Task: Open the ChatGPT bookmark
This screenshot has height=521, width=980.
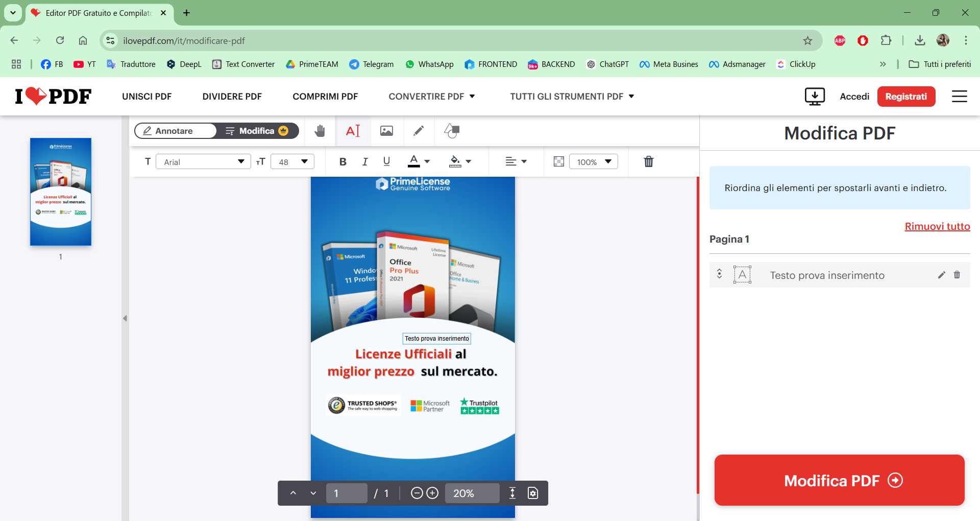Action: pos(607,64)
